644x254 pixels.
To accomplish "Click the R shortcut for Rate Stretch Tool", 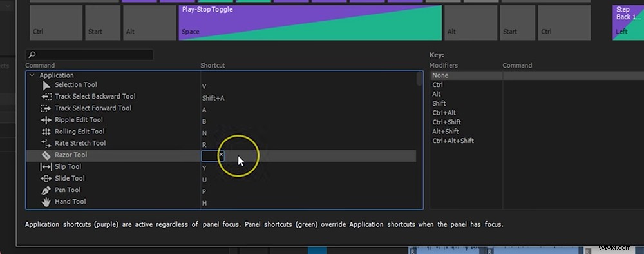I will [x=204, y=145].
